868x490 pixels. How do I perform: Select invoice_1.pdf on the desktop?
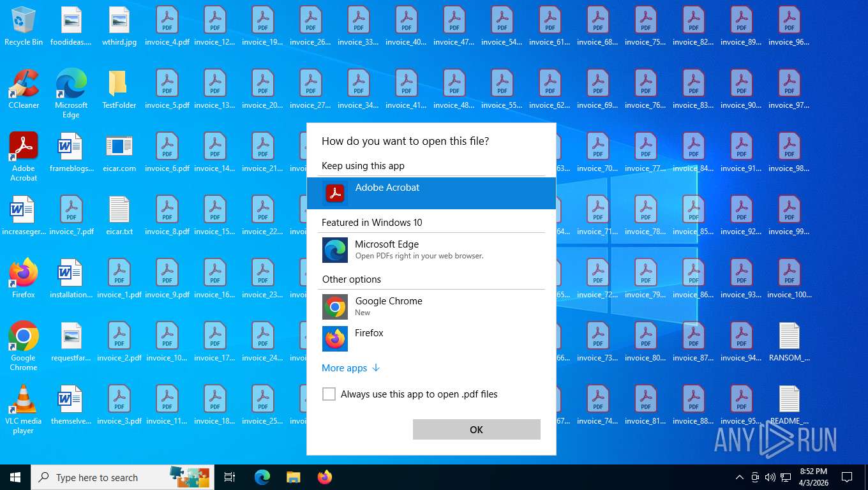[x=119, y=279]
